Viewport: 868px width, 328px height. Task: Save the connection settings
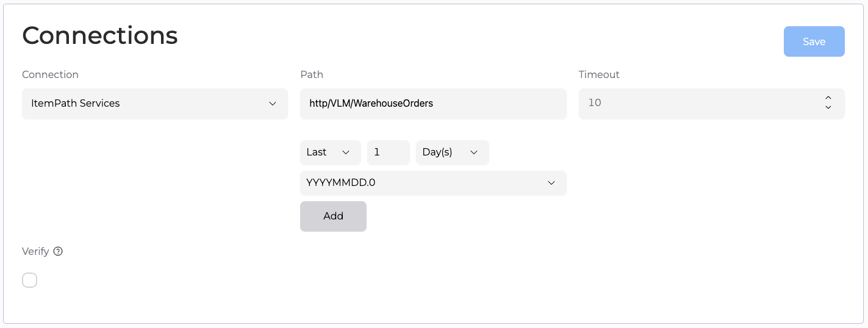[x=814, y=41]
